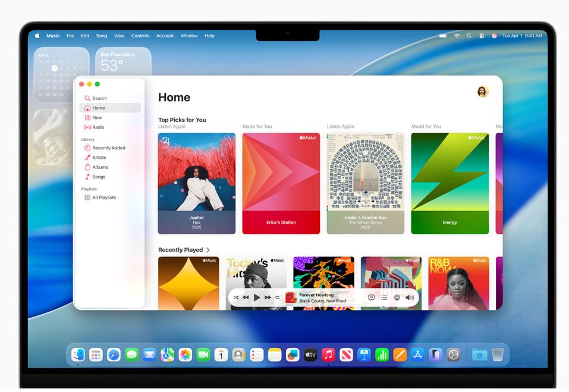Open the View menu

click(119, 36)
